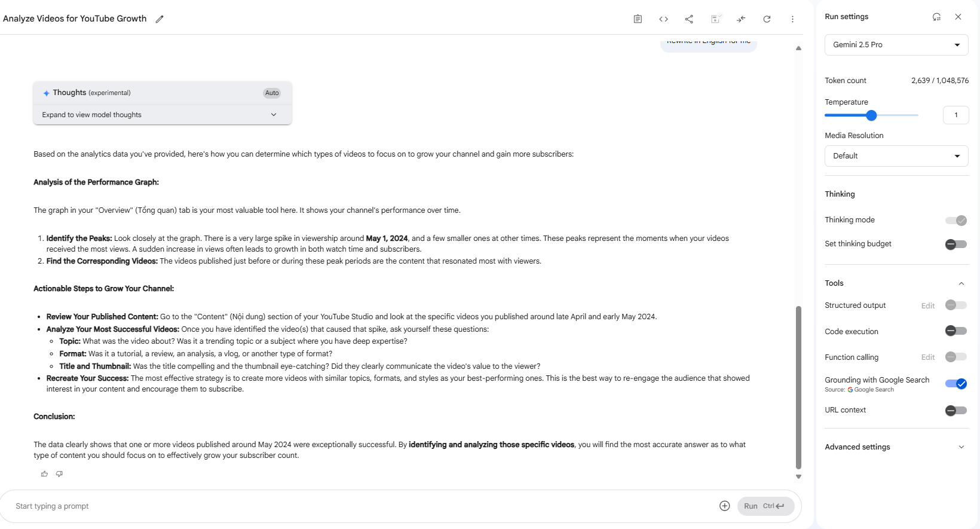Screen dimensions: 980x529
Task: Toggle the Set thinking budget switch
Action: point(955,244)
